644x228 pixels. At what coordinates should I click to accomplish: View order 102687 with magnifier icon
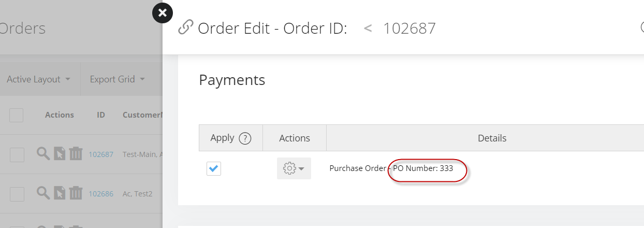43,153
